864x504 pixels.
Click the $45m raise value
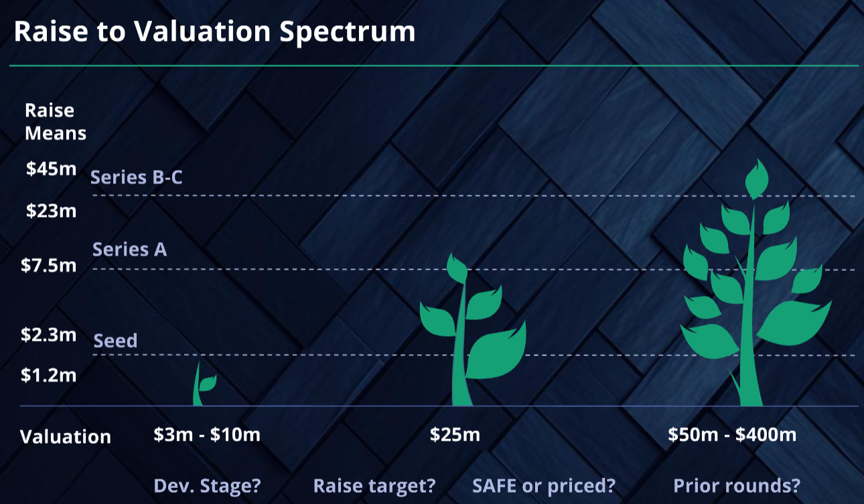pyautogui.click(x=51, y=169)
